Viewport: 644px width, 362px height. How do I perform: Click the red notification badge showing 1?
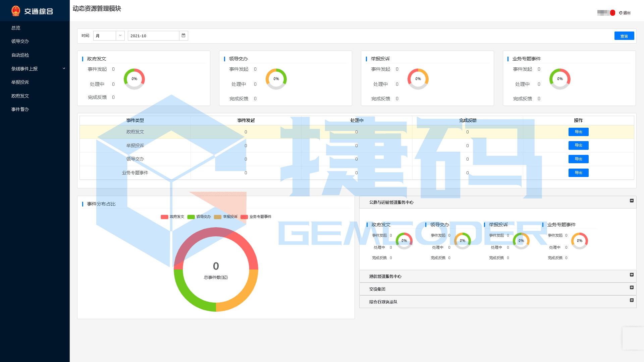pyautogui.click(x=612, y=13)
